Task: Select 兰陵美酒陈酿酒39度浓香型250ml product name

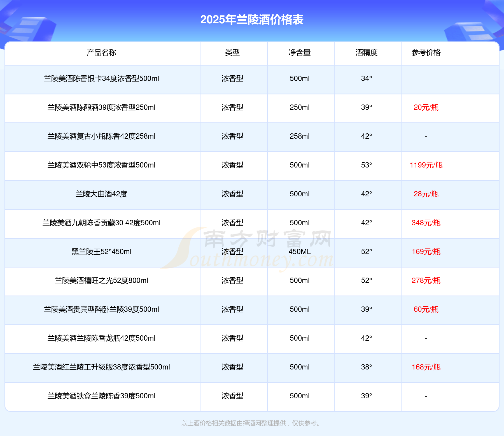Action: click(x=101, y=107)
